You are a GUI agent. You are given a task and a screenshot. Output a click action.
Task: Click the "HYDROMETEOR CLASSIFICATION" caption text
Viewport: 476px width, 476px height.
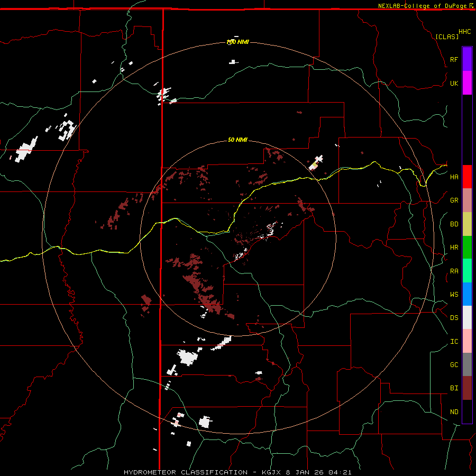click(186, 472)
